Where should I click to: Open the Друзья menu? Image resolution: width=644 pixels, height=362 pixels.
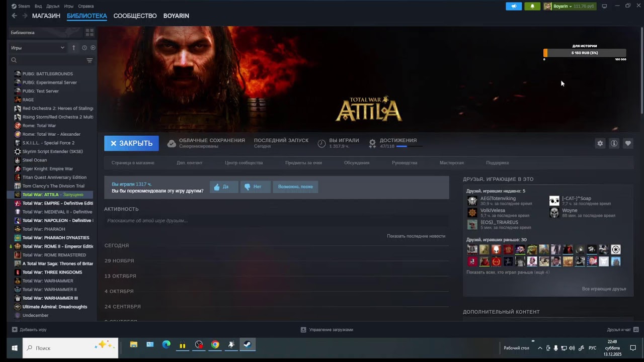pos(53,6)
